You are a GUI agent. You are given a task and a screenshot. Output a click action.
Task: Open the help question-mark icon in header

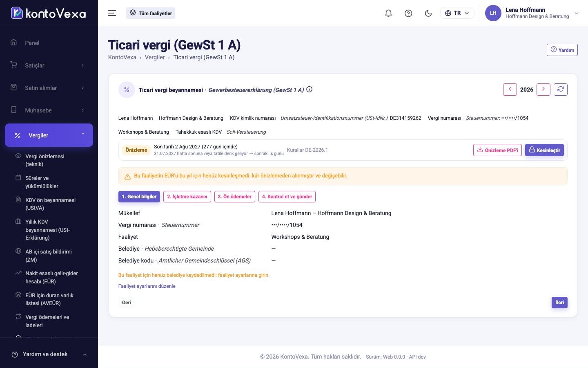point(408,13)
